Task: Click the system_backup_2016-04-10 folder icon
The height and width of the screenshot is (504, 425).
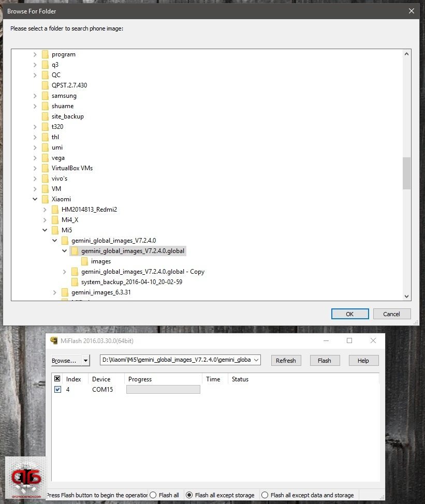Action: (x=75, y=282)
